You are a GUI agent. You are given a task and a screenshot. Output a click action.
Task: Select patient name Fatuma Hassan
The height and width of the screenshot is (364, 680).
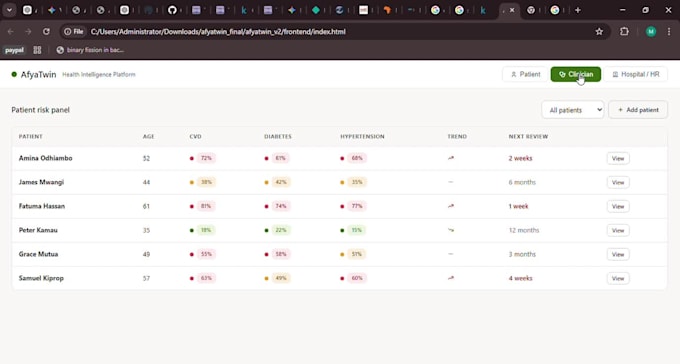(x=42, y=207)
